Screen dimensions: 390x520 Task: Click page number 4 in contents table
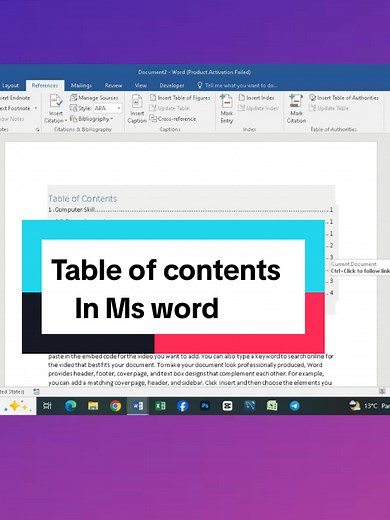point(331,293)
